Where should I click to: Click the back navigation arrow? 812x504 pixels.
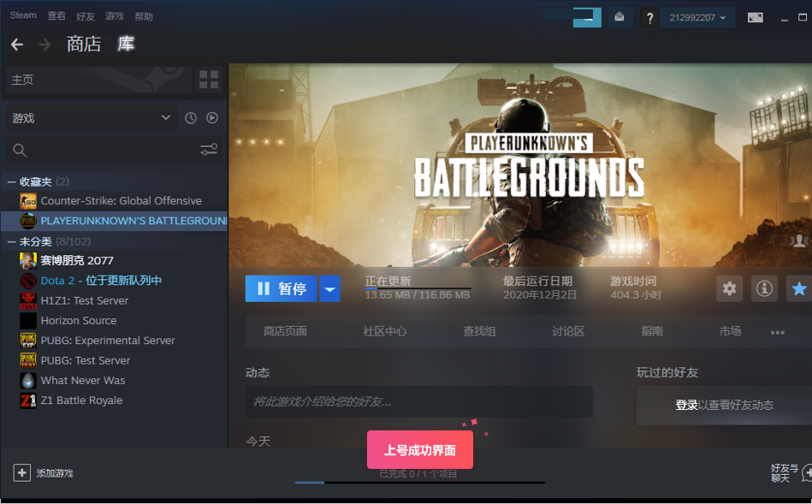17,44
